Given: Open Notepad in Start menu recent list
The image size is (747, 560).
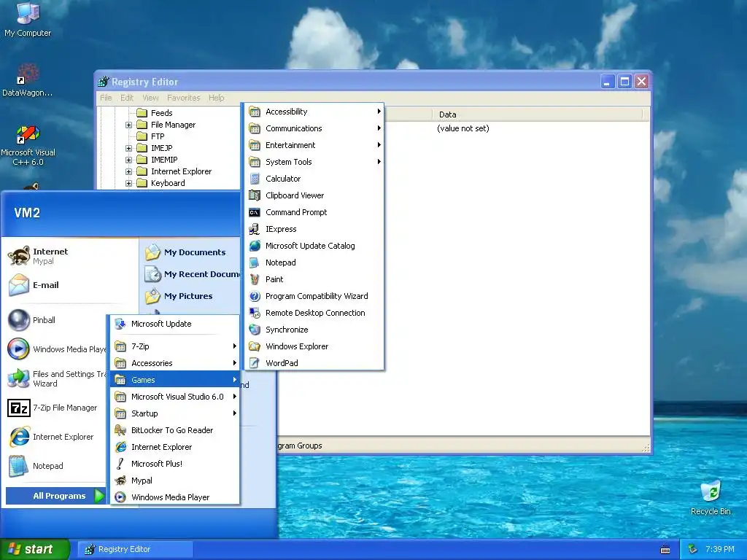Looking at the screenshot, I should [56, 466].
